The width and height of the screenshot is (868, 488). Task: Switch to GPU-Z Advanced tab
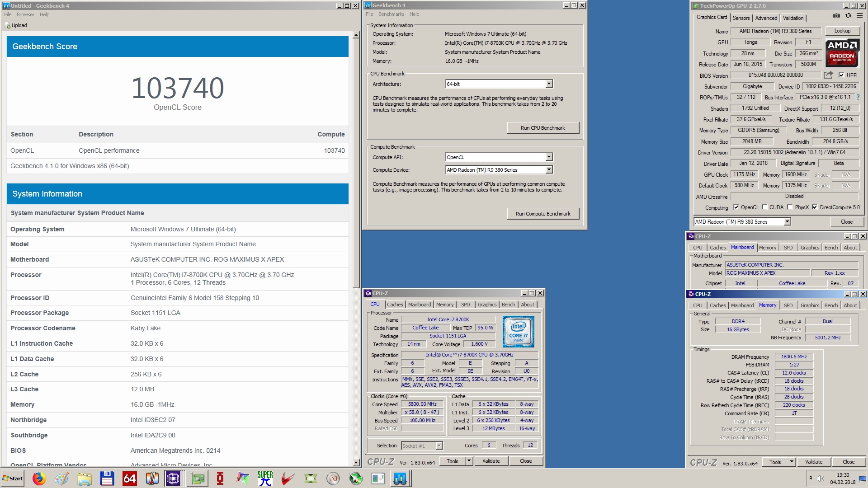click(766, 18)
